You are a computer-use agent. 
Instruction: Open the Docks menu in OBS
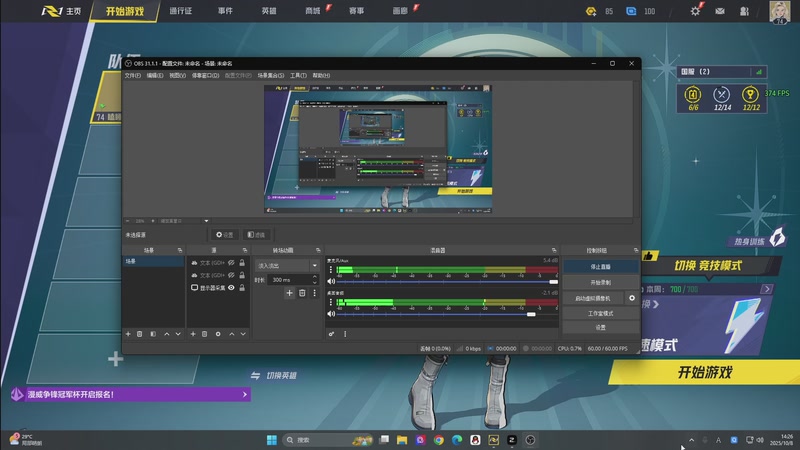point(205,76)
